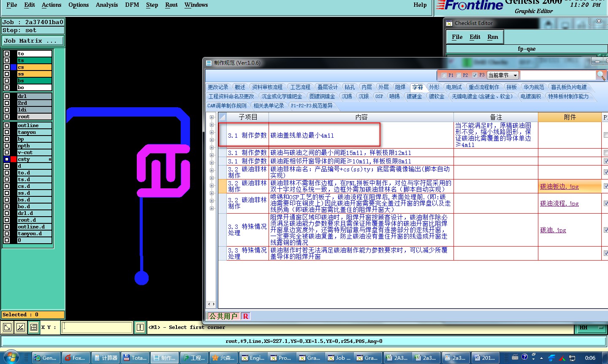Open the DFM menu

pyautogui.click(x=132, y=5)
